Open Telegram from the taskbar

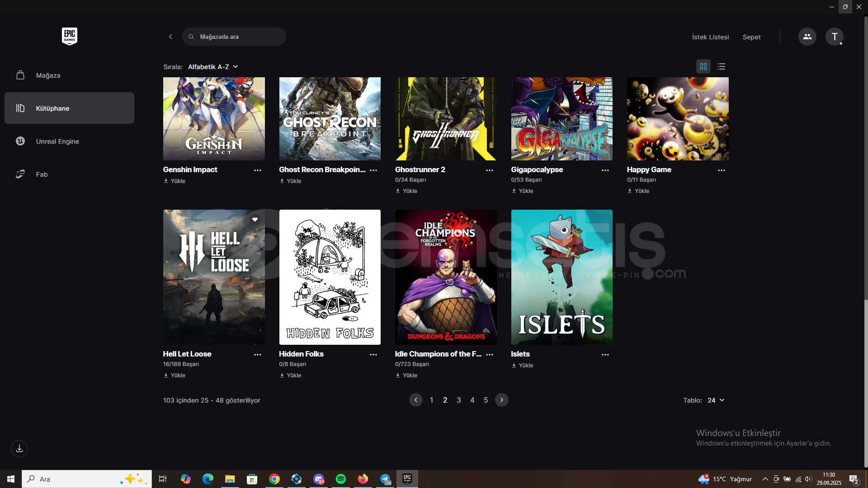click(x=385, y=479)
